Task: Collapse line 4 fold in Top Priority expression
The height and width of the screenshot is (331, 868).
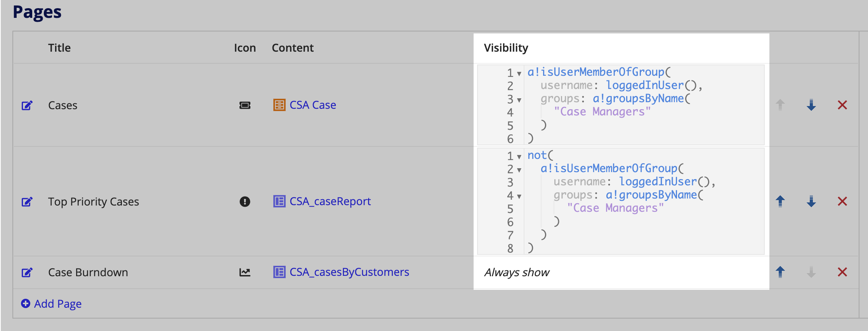Action: (x=519, y=196)
